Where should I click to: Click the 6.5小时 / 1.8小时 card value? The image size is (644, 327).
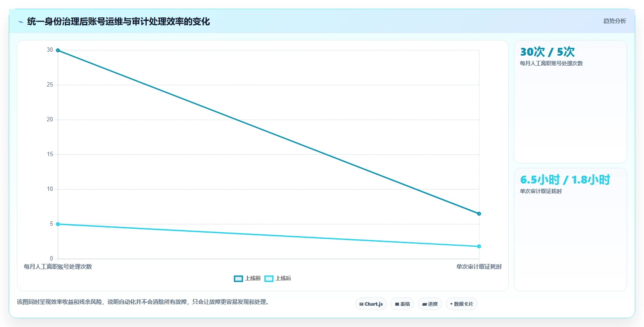565,180
